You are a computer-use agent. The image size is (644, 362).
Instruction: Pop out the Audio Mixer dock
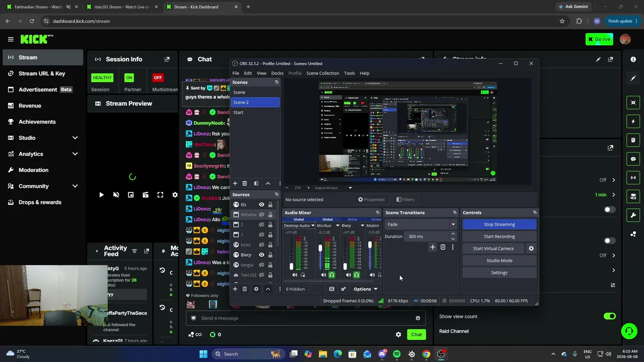pos(377,213)
